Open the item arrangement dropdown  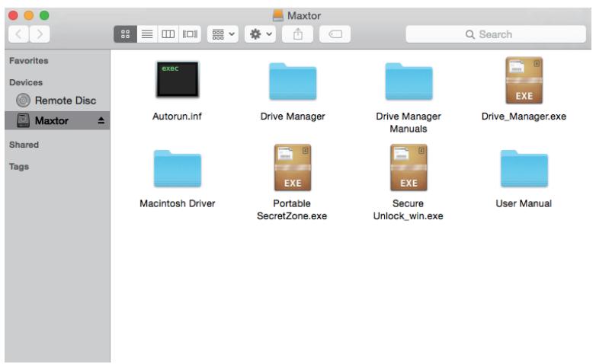[223, 34]
